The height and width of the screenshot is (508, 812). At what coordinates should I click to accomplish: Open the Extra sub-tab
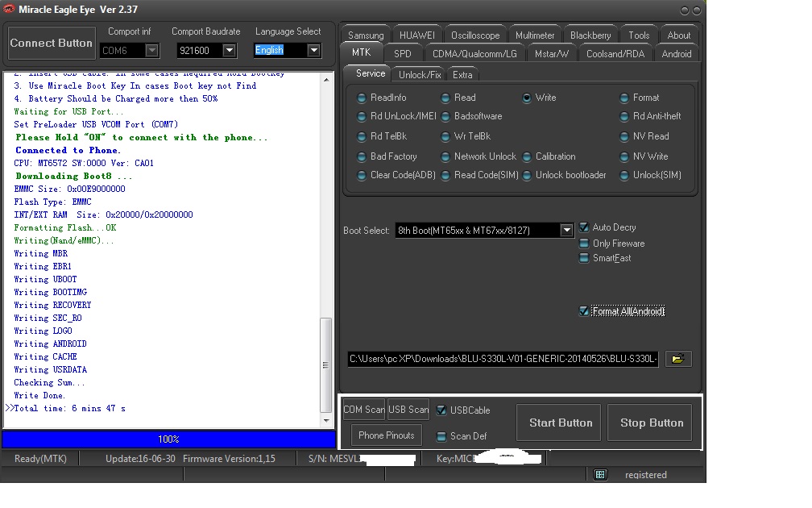tap(462, 75)
